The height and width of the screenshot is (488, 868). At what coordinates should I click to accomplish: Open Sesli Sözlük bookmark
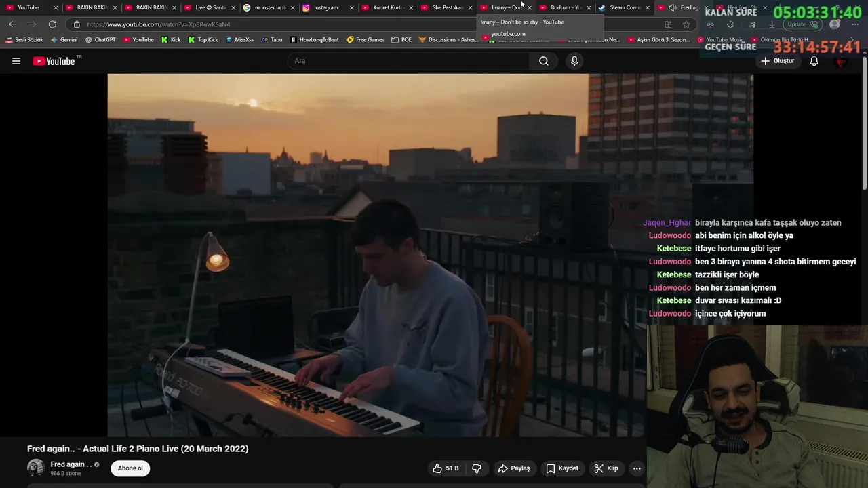click(24, 39)
